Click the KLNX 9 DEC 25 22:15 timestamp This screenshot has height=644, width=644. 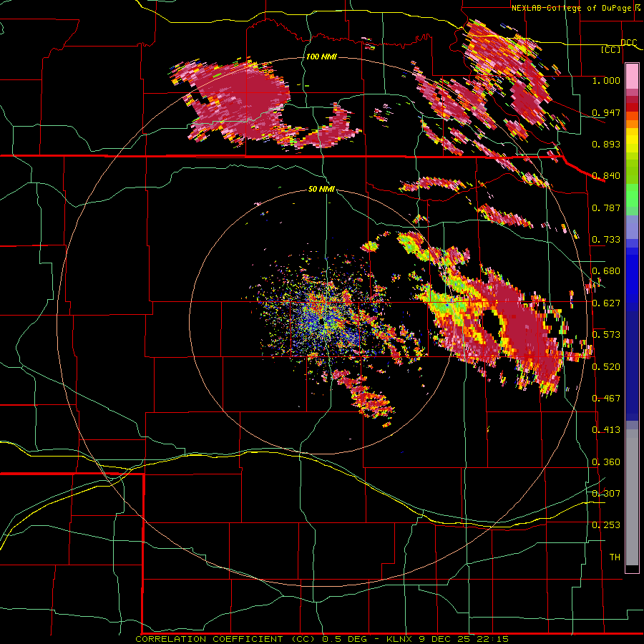coord(448,639)
